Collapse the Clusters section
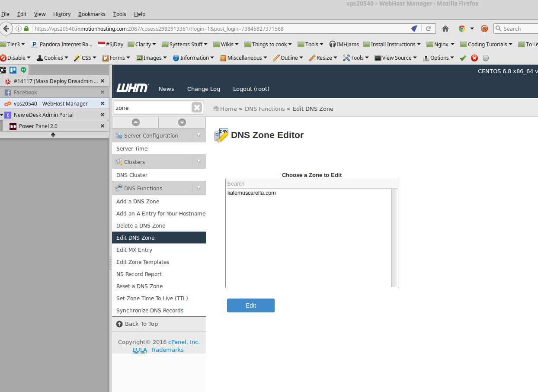538x392 pixels. 199,162
